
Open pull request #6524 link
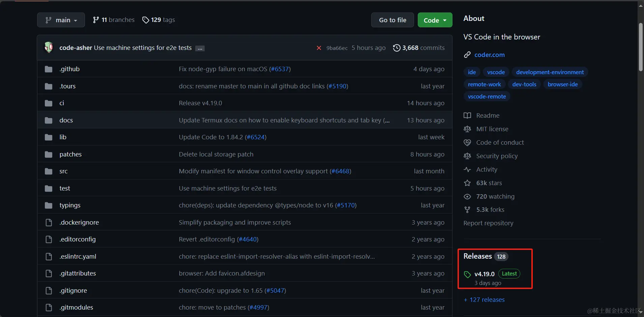coord(256,137)
